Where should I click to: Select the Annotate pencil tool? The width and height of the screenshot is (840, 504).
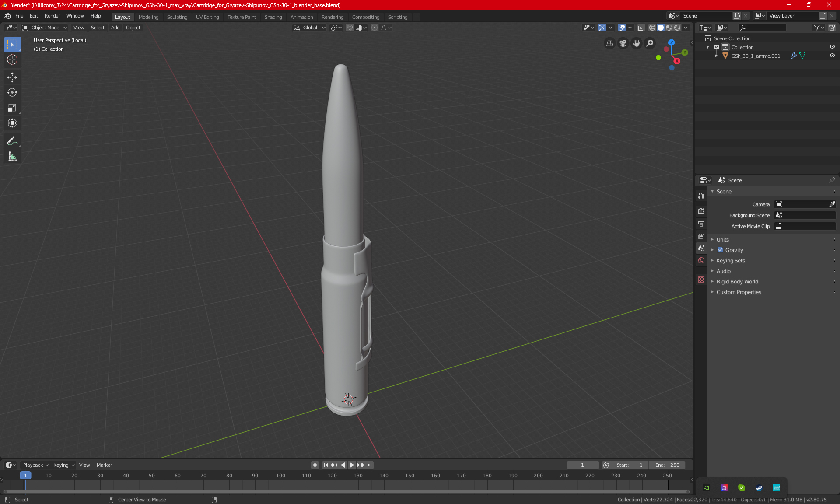[x=12, y=141]
